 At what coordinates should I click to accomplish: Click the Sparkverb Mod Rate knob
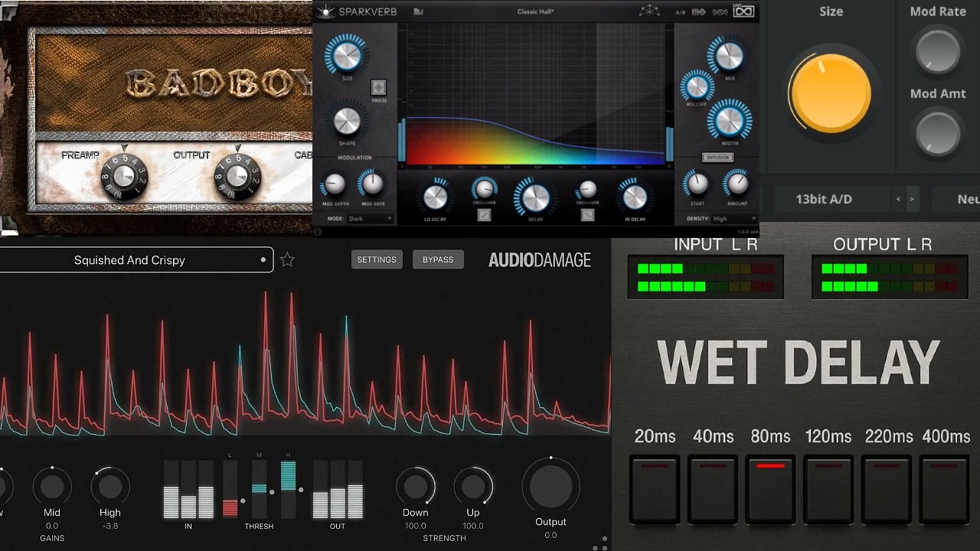[x=372, y=184]
